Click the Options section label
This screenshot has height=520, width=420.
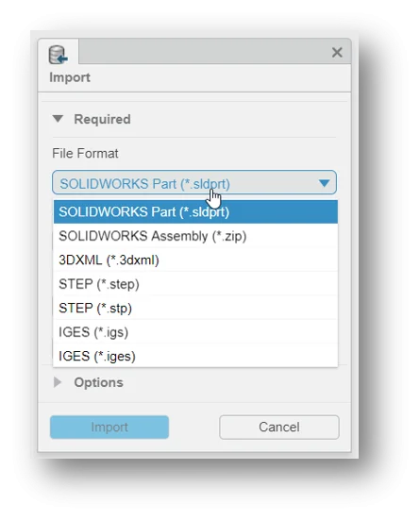click(98, 382)
